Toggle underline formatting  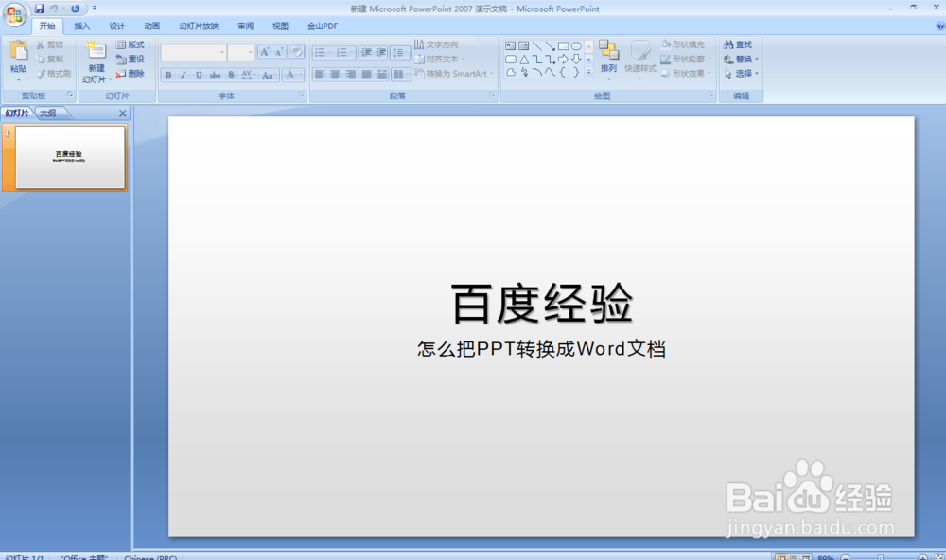pos(199,75)
